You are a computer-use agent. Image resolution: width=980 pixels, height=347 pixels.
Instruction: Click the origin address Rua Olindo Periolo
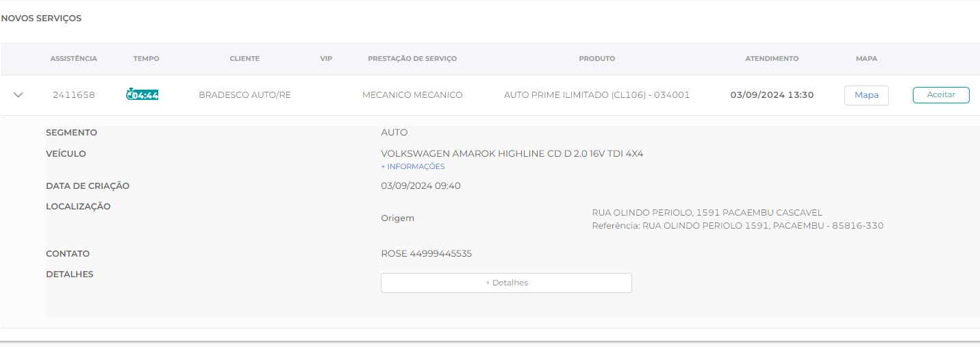pos(707,213)
